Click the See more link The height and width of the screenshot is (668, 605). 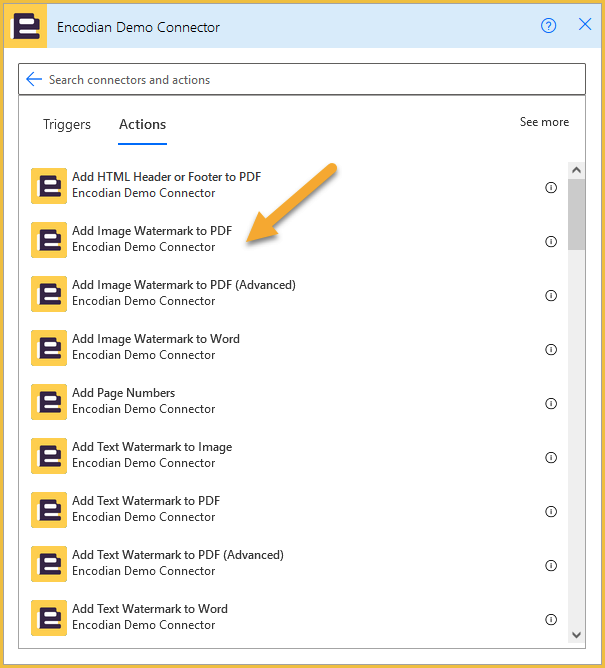pos(544,122)
